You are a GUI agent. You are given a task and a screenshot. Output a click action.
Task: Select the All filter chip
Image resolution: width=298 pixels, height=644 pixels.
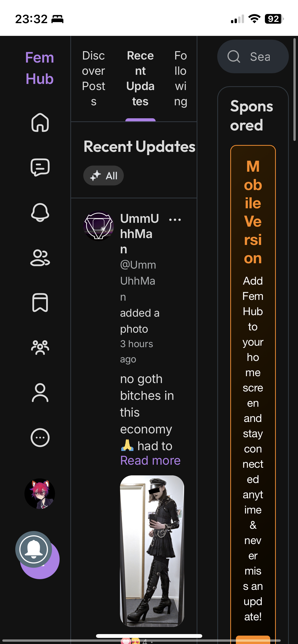(x=103, y=175)
